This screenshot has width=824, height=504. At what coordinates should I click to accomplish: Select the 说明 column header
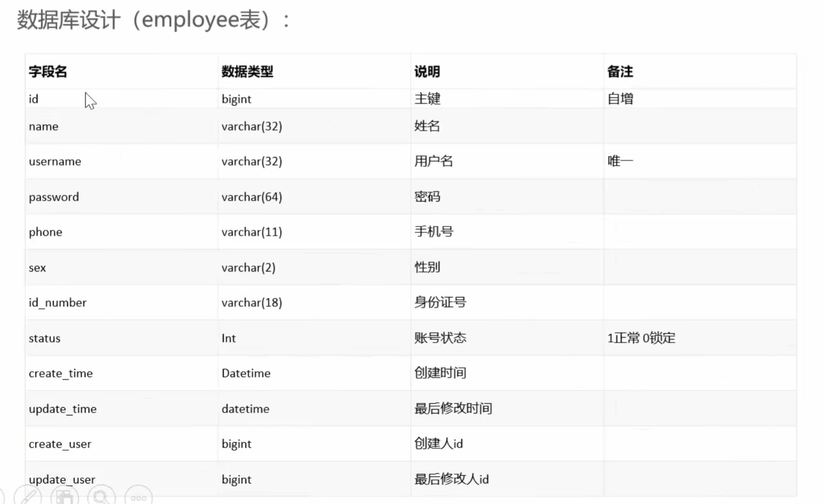[427, 72]
